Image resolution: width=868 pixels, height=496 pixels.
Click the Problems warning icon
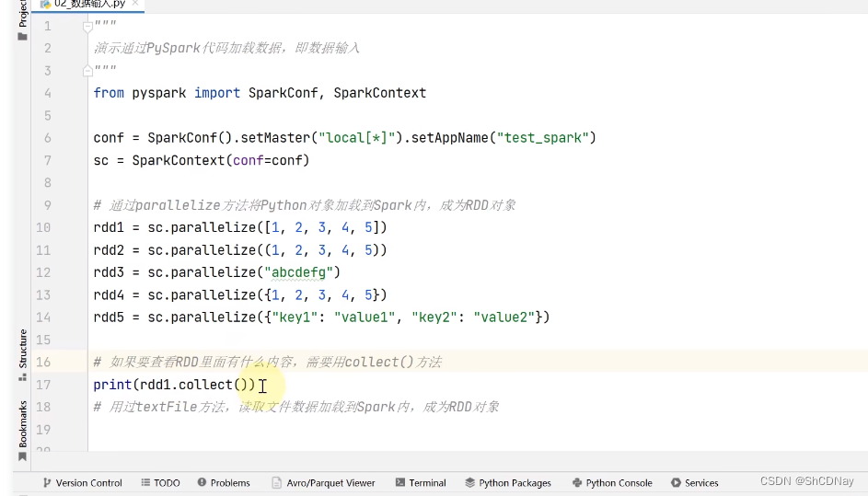[x=203, y=483]
